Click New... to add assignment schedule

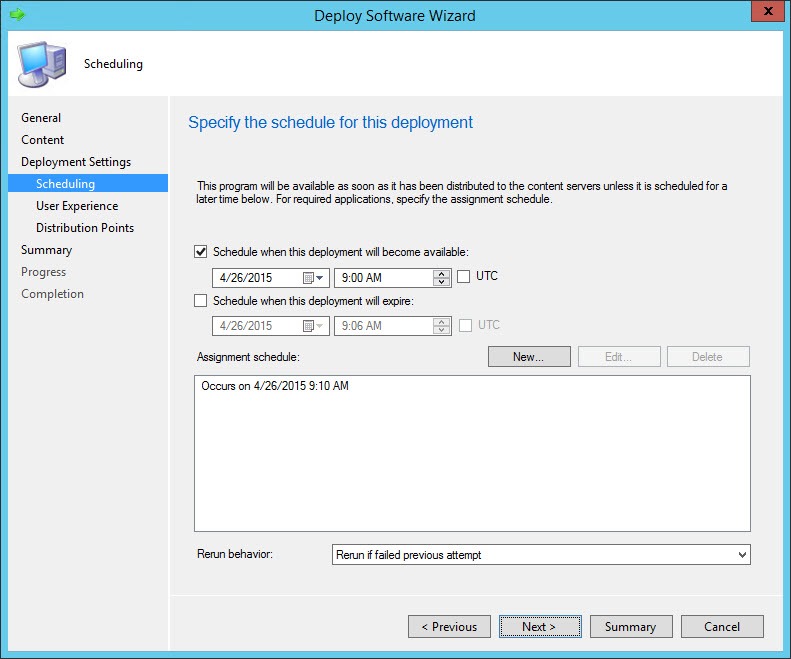(528, 357)
